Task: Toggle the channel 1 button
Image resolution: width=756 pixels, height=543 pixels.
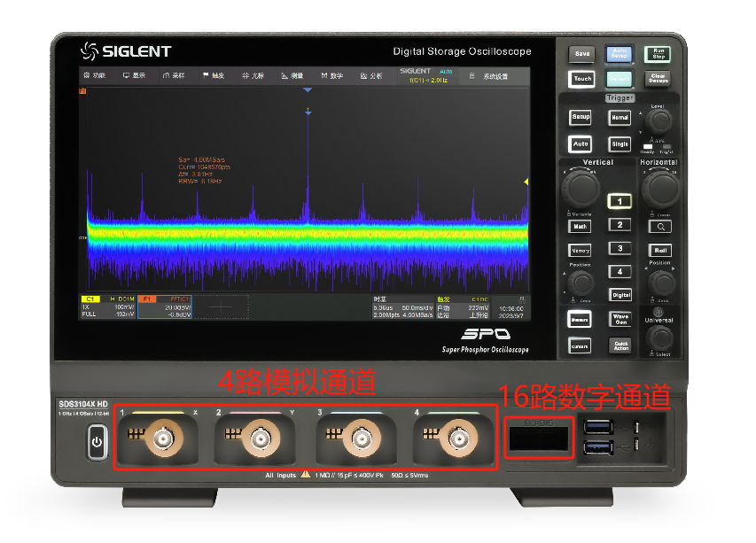Action: [620, 201]
